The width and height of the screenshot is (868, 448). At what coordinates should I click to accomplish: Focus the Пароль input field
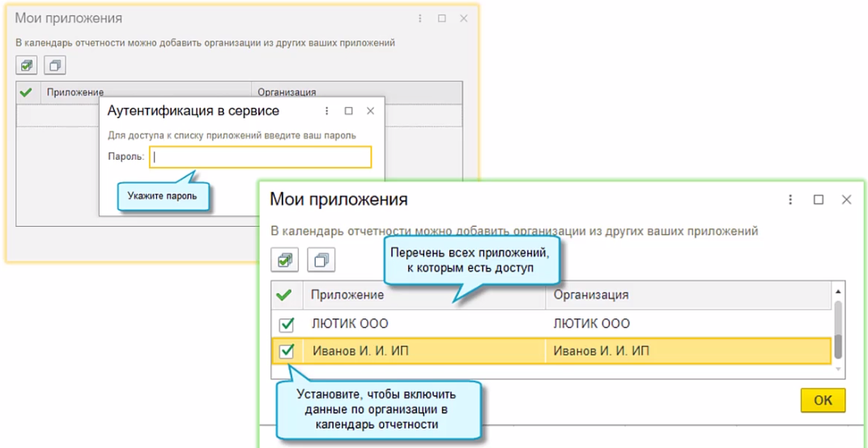click(260, 157)
